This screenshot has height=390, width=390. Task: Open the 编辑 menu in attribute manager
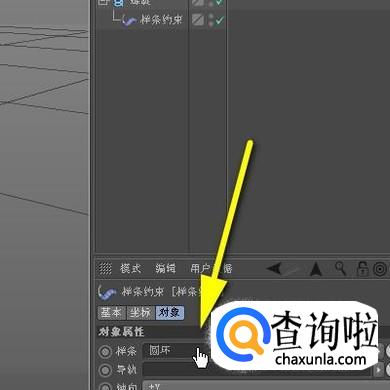coord(165,268)
